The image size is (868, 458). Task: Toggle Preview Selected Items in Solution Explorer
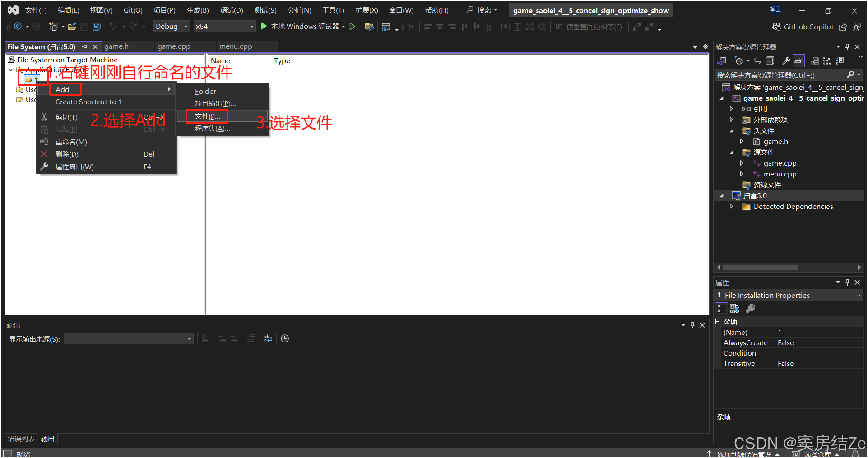[799, 60]
